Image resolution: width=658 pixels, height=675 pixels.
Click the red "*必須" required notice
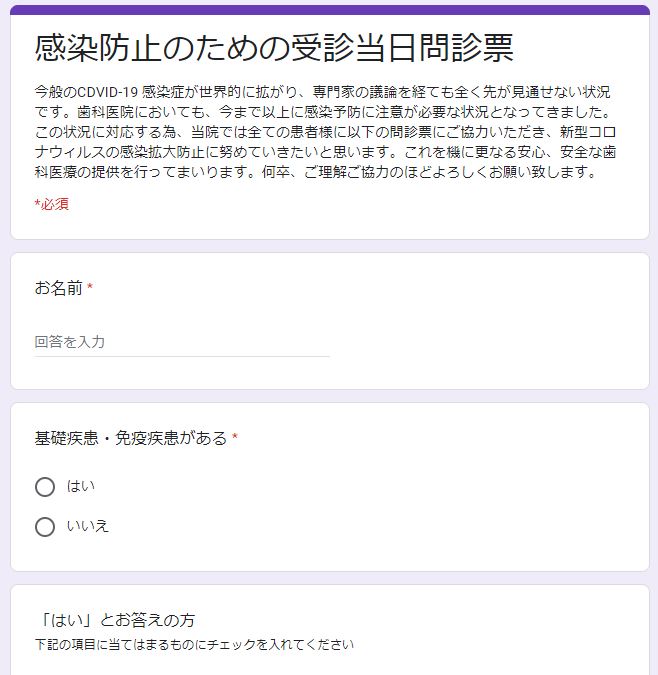51,204
